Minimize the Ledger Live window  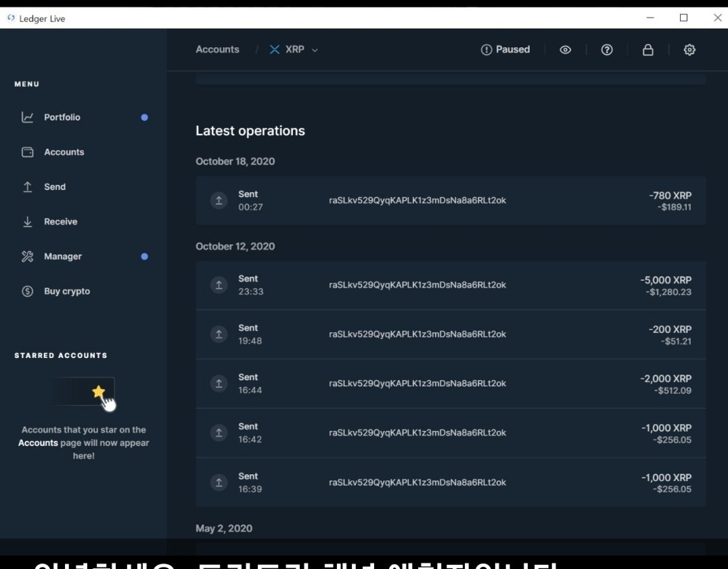pos(650,18)
